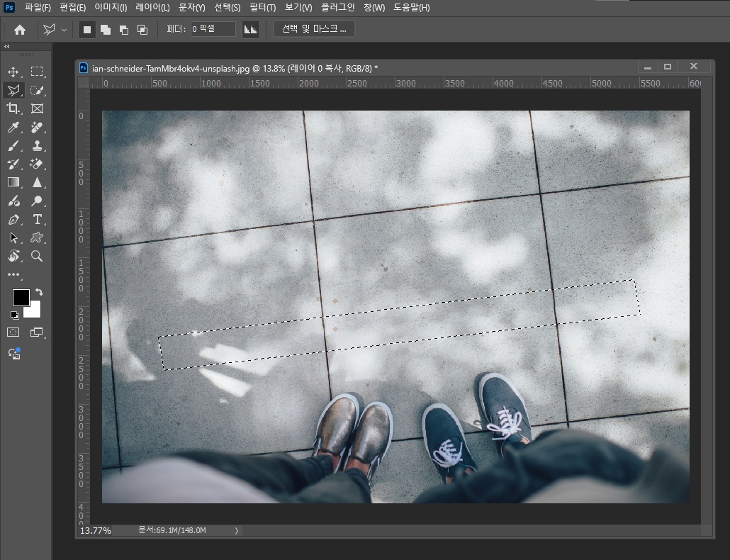Select the Rectangular Marquee tool
Screen dimensions: 730x560
tap(37, 71)
